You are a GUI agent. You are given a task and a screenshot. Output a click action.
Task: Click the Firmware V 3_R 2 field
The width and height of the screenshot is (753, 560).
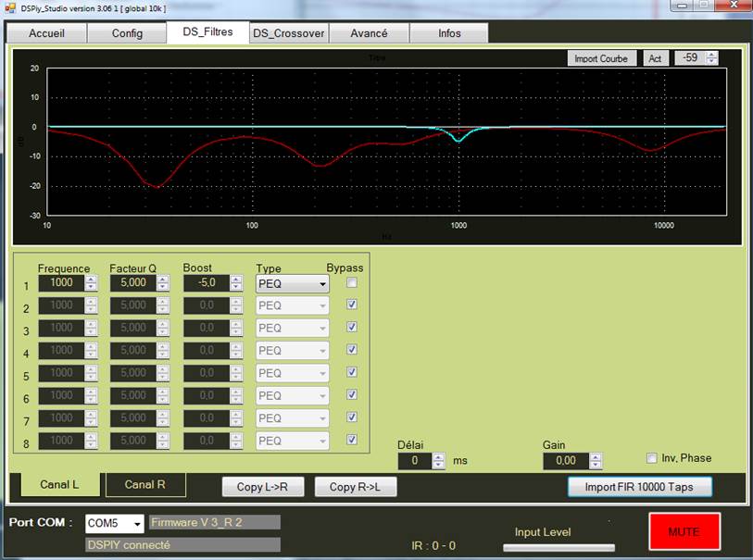[215, 523]
